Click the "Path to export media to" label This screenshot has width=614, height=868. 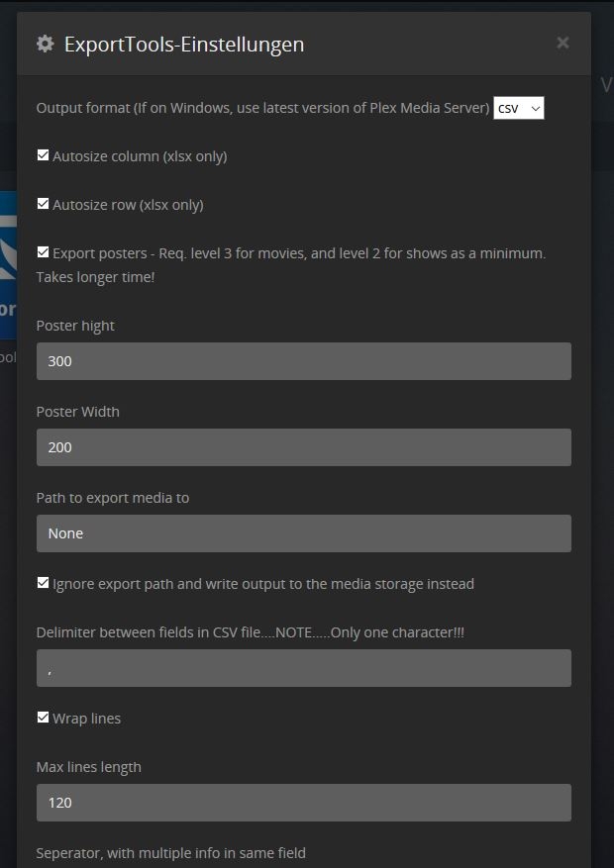[113, 498]
